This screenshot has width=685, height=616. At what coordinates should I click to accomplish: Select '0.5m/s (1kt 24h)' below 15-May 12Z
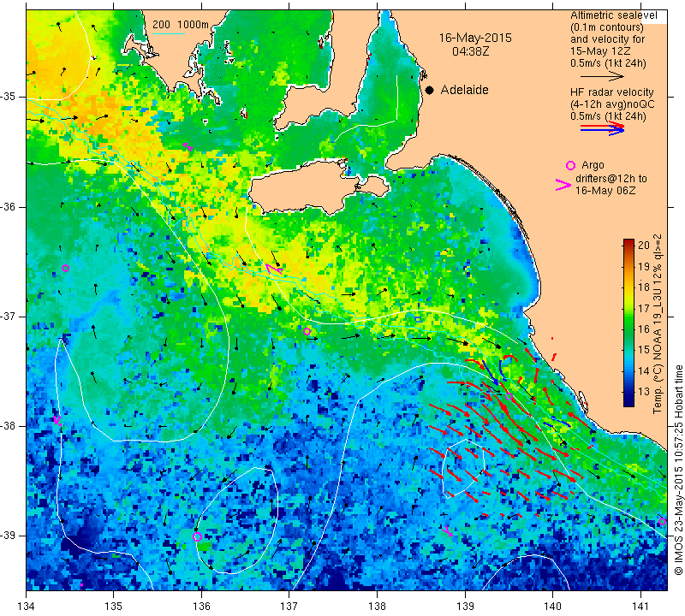click(608, 63)
